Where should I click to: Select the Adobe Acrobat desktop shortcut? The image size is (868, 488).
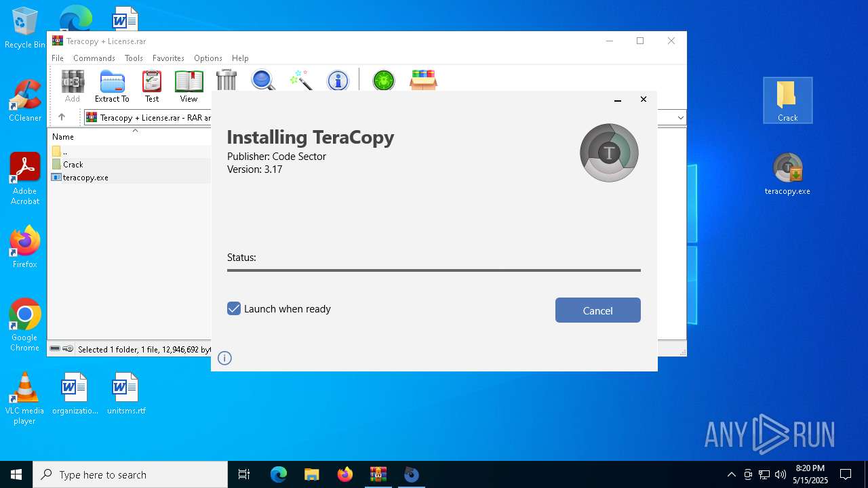coord(25,179)
